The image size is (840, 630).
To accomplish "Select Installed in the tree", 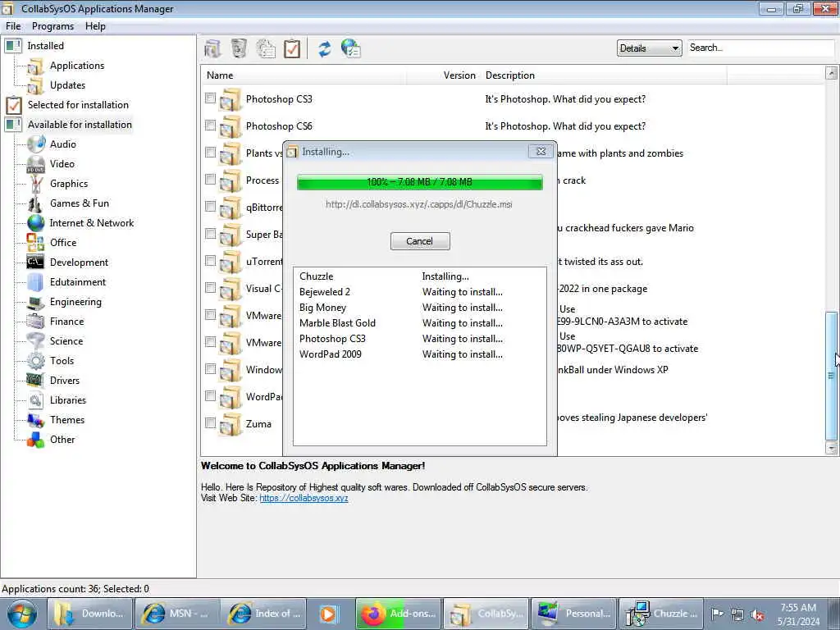I will (46, 46).
